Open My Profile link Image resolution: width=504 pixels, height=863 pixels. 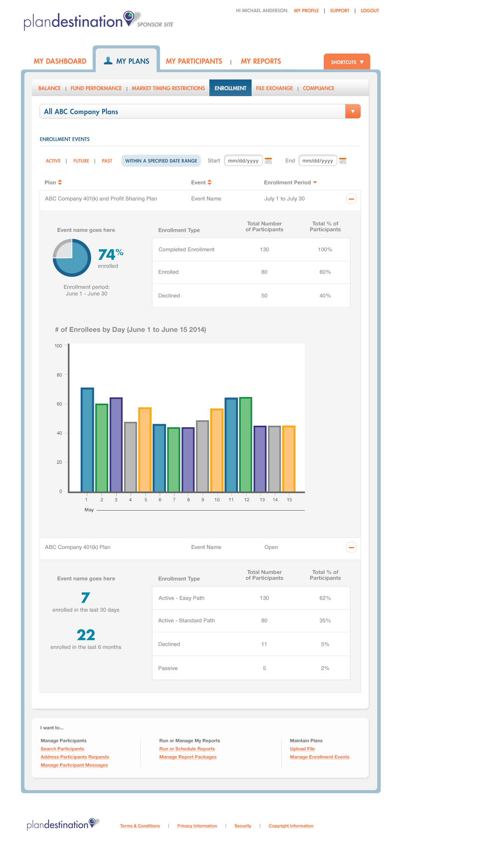pos(306,11)
